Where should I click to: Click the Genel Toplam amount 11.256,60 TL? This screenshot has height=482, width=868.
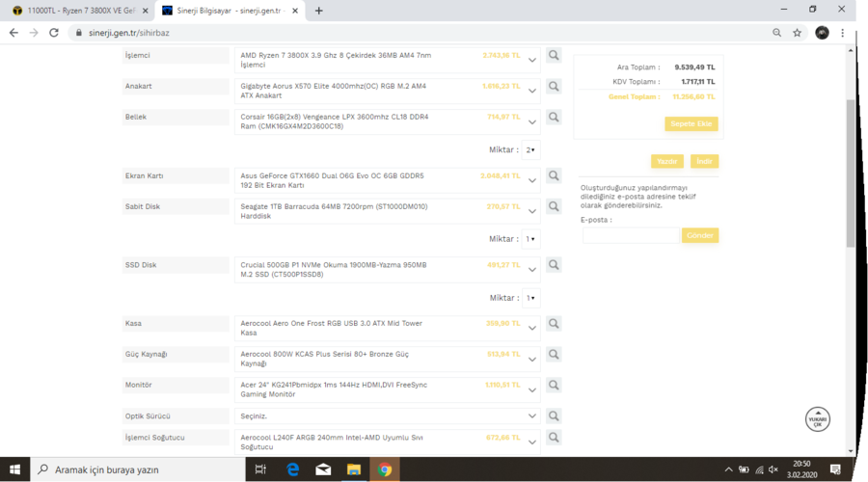693,96
